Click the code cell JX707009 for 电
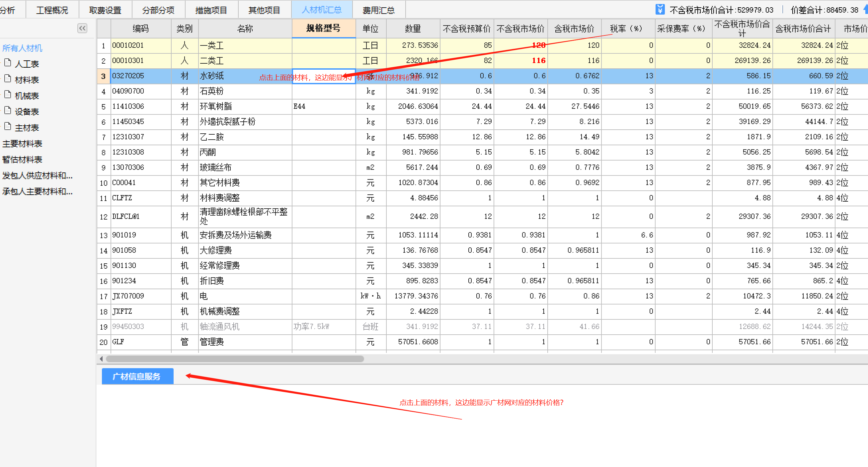The image size is (868, 467). [x=141, y=296]
